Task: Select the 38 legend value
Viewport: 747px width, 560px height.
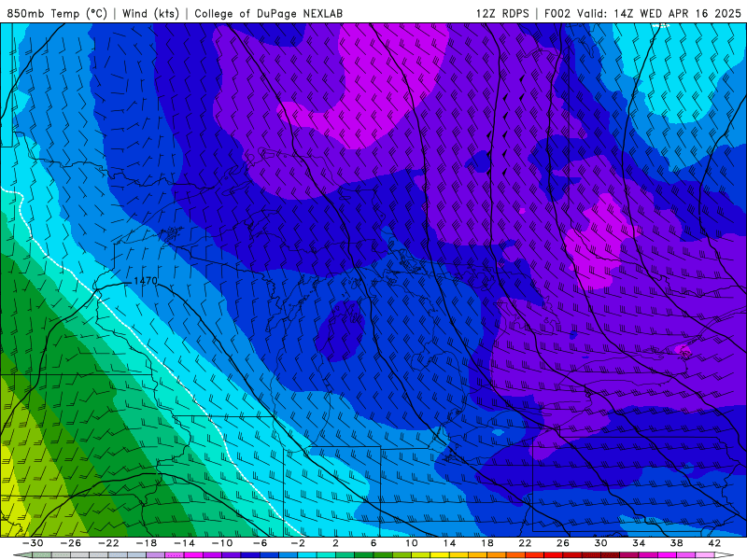Action: [x=676, y=543]
